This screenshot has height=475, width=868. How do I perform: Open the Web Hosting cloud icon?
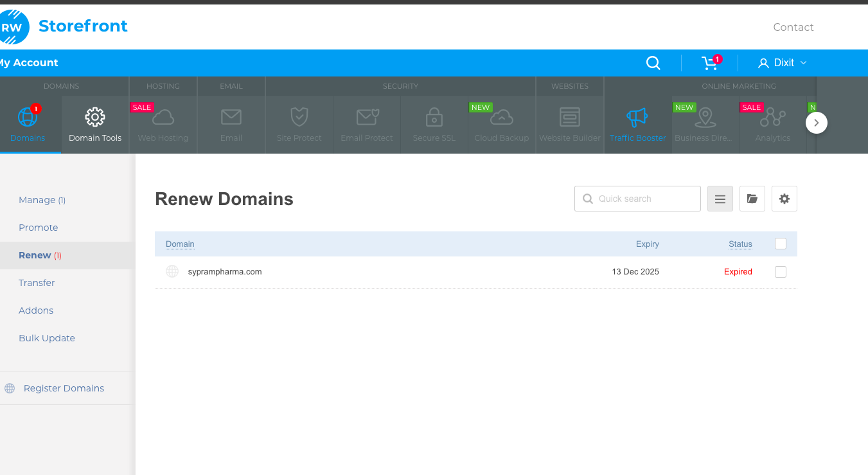(163, 118)
